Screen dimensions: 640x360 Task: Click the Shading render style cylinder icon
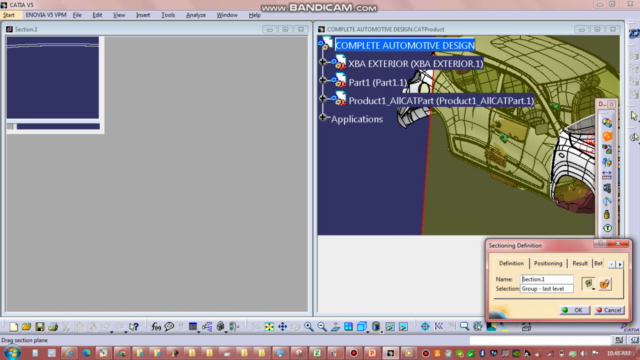click(x=376, y=327)
